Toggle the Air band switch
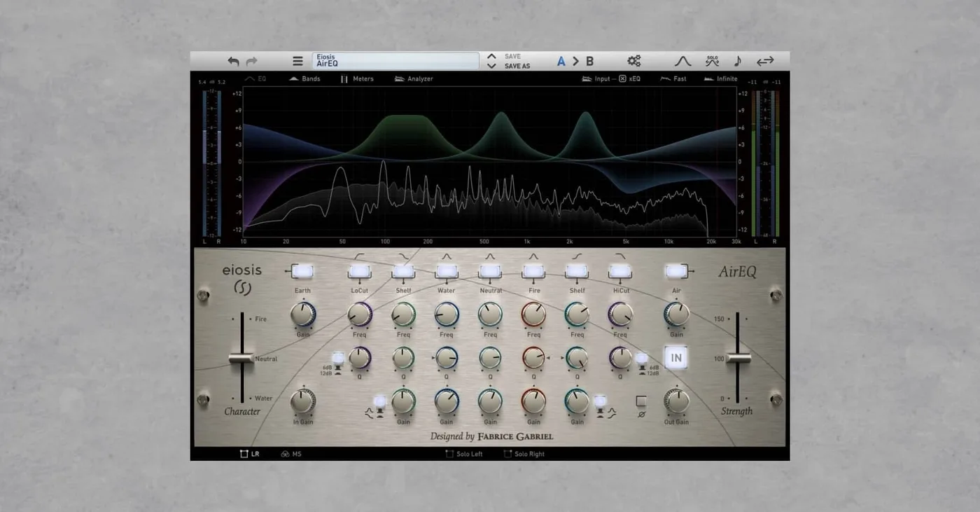This screenshot has height=512, width=980. point(676,271)
